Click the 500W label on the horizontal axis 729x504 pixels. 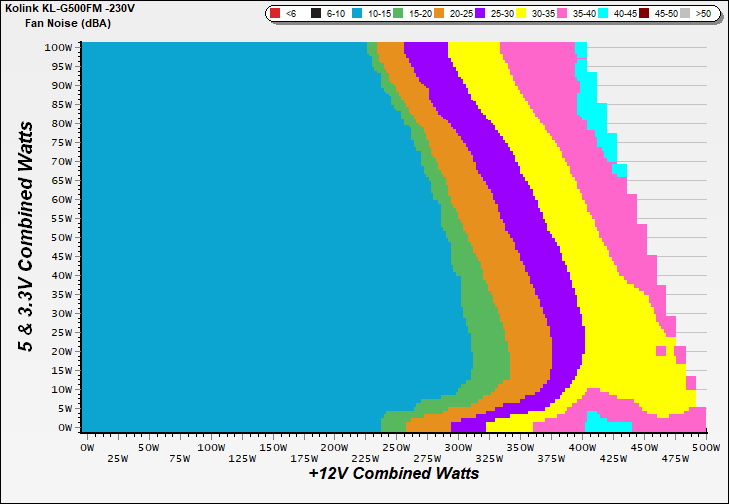pos(706,445)
